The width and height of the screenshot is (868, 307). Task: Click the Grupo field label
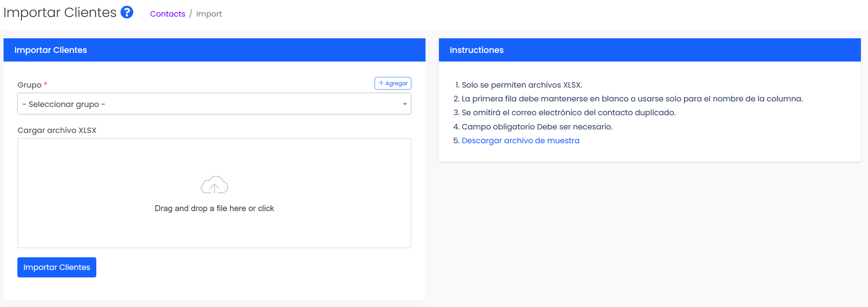pos(29,85)
